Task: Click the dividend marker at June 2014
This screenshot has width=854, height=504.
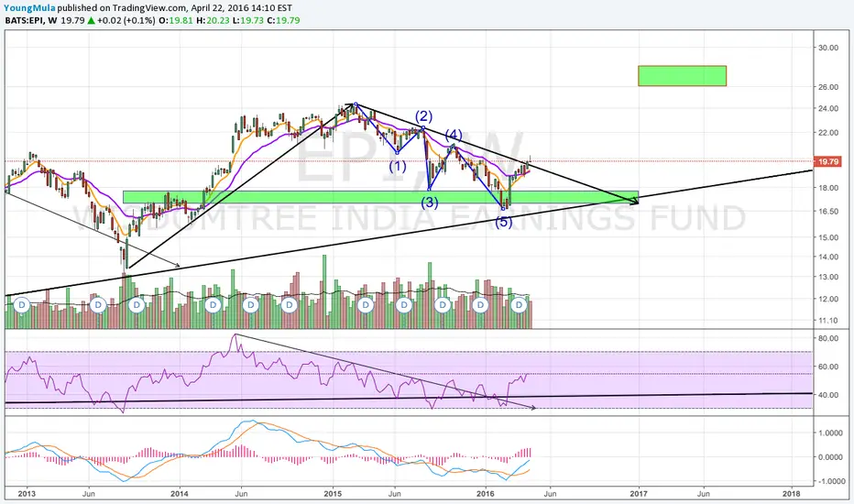Action: (x=251, y=304)
